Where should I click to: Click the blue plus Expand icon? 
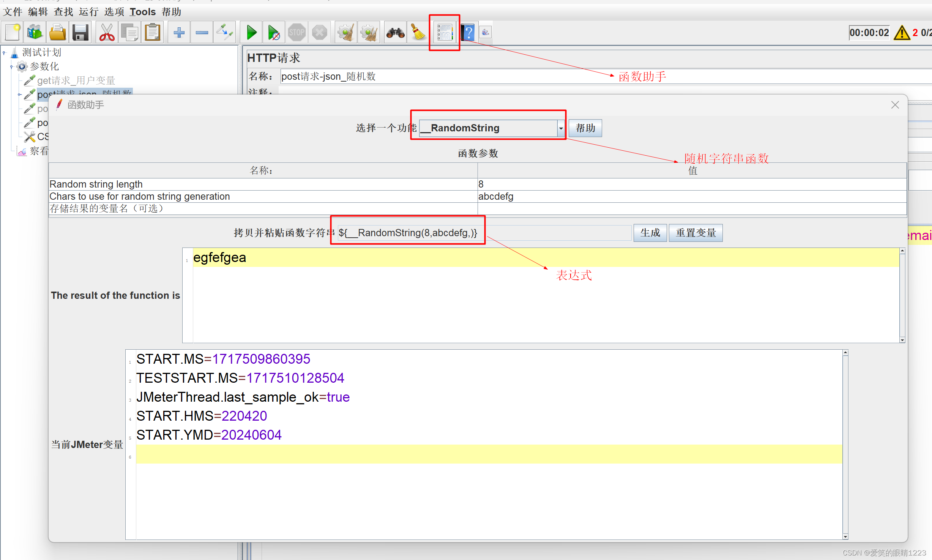179,33
